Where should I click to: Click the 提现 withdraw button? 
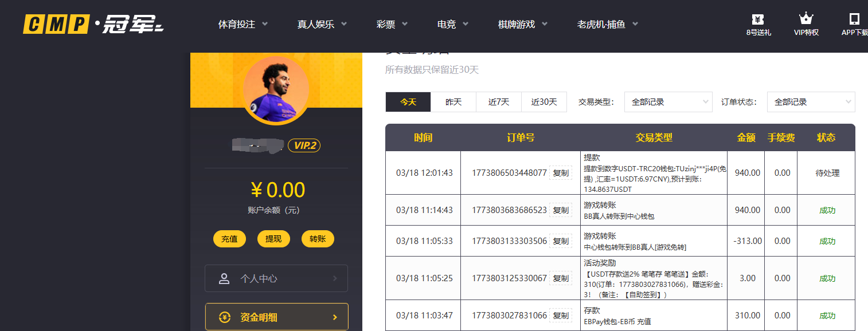[x=273, y=239]
